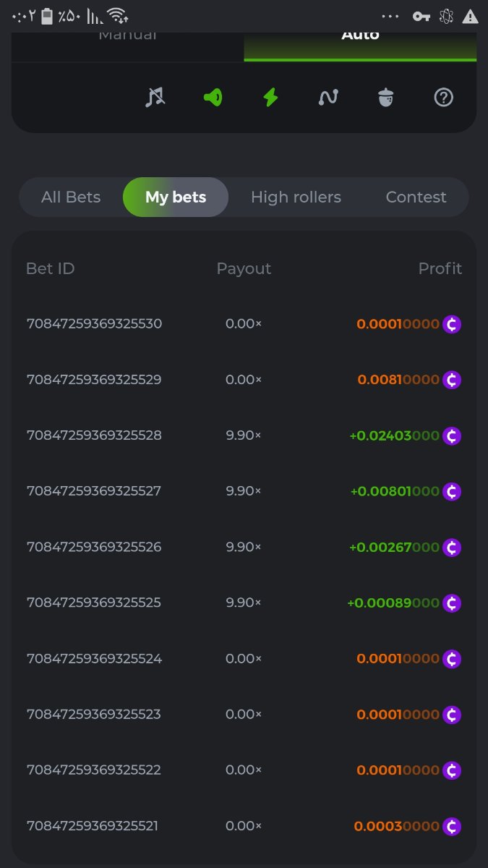
Task: Open the question mark help icon
Action: point(443,97)
